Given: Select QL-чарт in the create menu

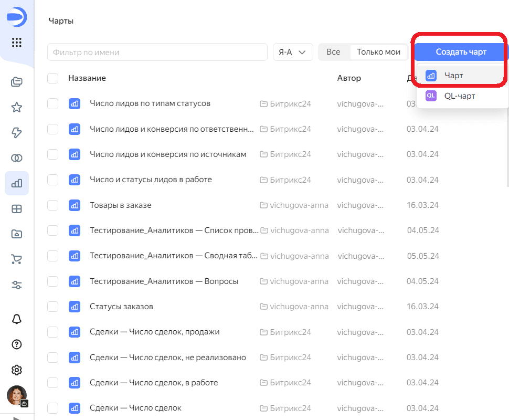Looking at the screenshot, I should pos(462,96).
